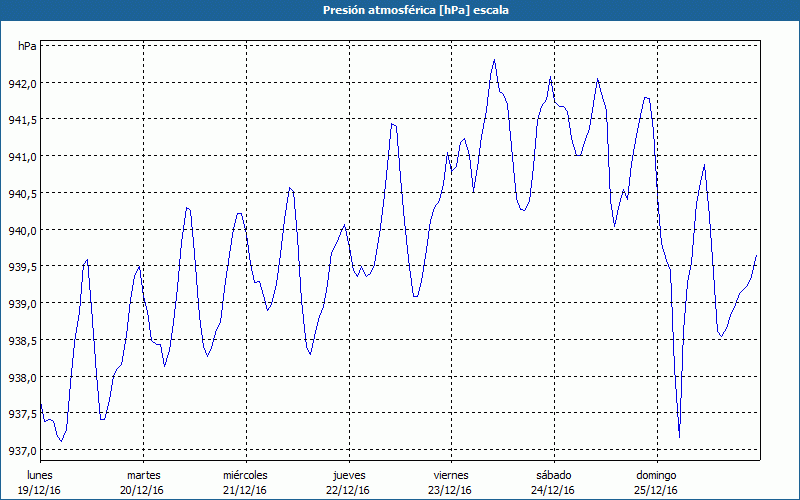Screen dimensions: 800x500
Task: Click the 'sábado' day label
Action: tap(553, 474)
